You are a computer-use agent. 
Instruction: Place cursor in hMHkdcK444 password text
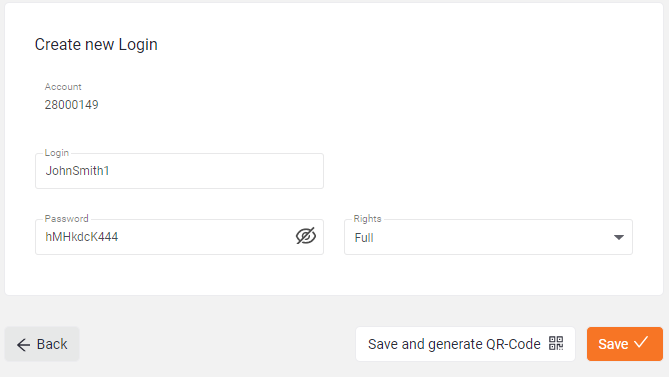[x=81, y=237]
